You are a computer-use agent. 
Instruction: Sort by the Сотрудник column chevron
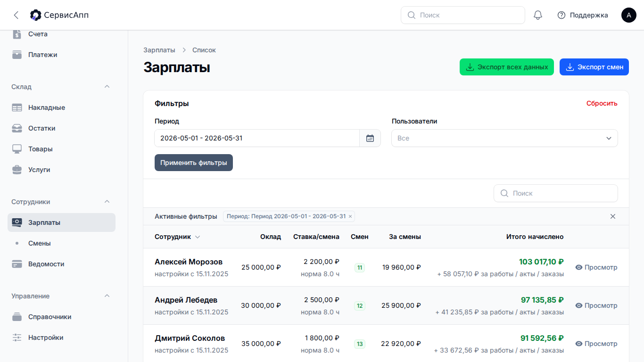click(198, 237)
